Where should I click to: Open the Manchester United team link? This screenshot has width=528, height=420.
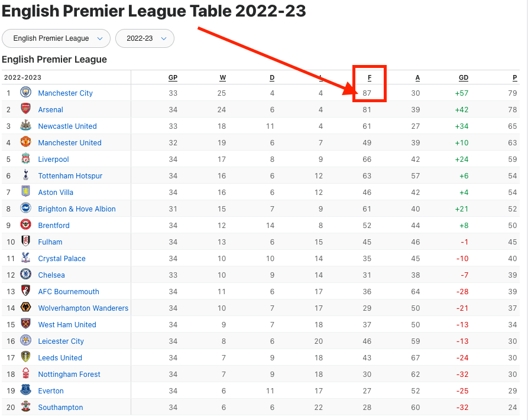70,142
